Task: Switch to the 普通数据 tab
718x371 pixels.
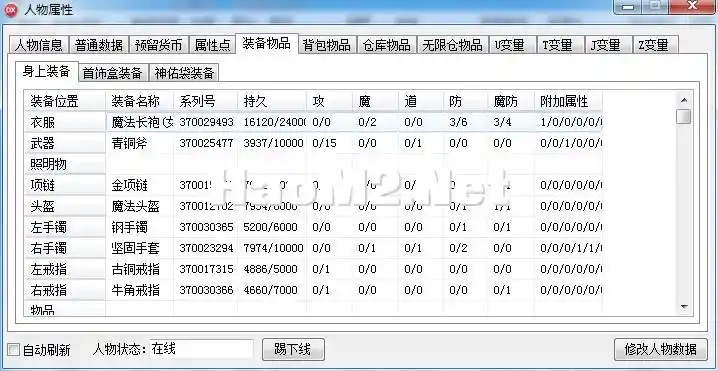Action: [x=99, y=45]
